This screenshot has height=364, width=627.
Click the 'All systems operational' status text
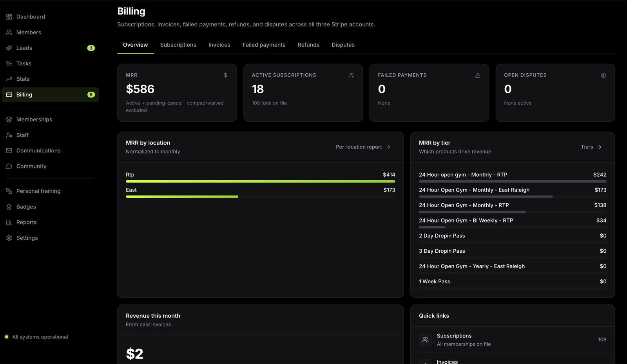coord(40,337)
